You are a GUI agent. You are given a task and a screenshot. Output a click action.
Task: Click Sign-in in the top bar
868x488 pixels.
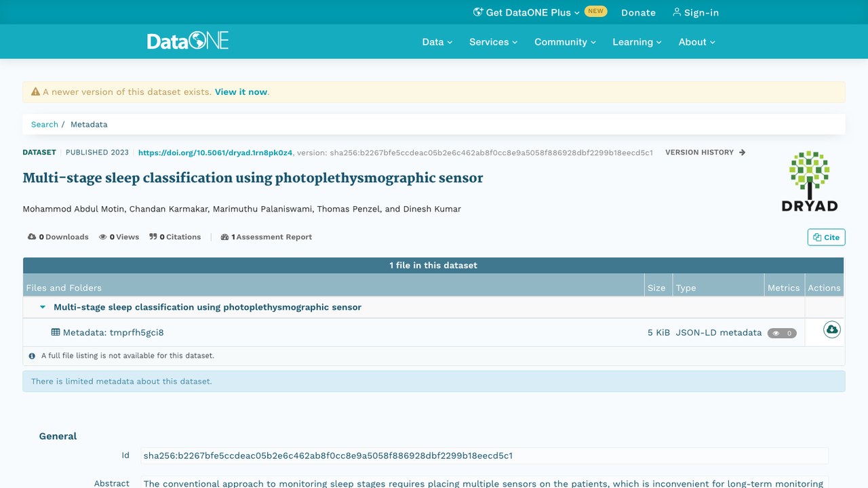point(696,12)
